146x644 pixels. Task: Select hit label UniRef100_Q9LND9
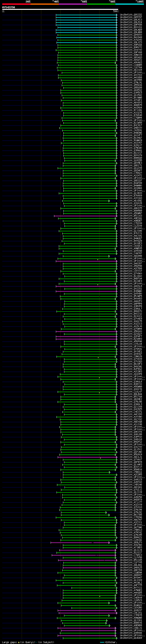(x=131, y=30)
